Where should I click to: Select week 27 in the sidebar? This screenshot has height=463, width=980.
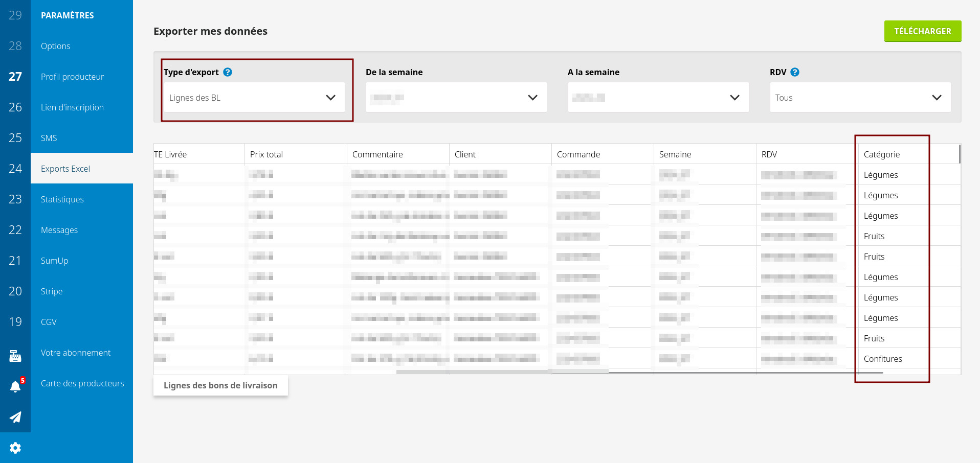15,77
